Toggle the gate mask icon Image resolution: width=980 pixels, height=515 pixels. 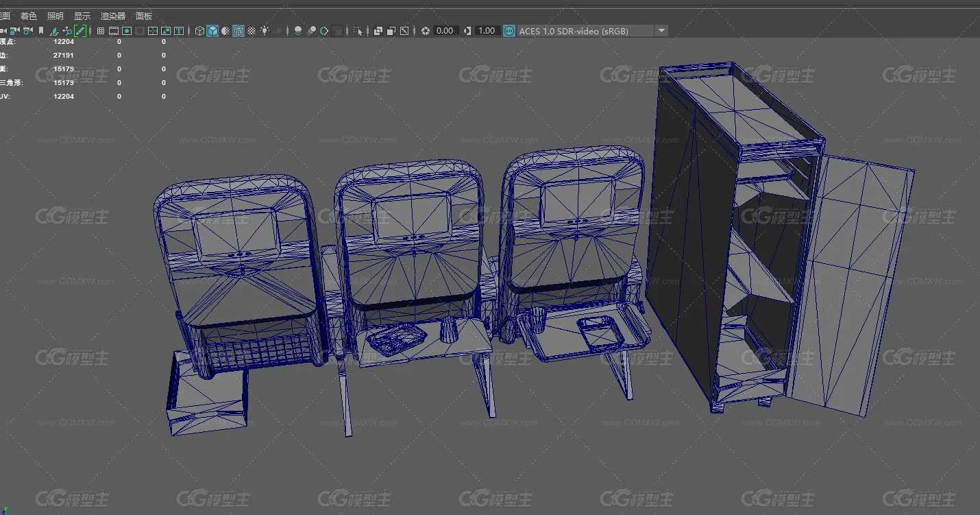point(140,31)
